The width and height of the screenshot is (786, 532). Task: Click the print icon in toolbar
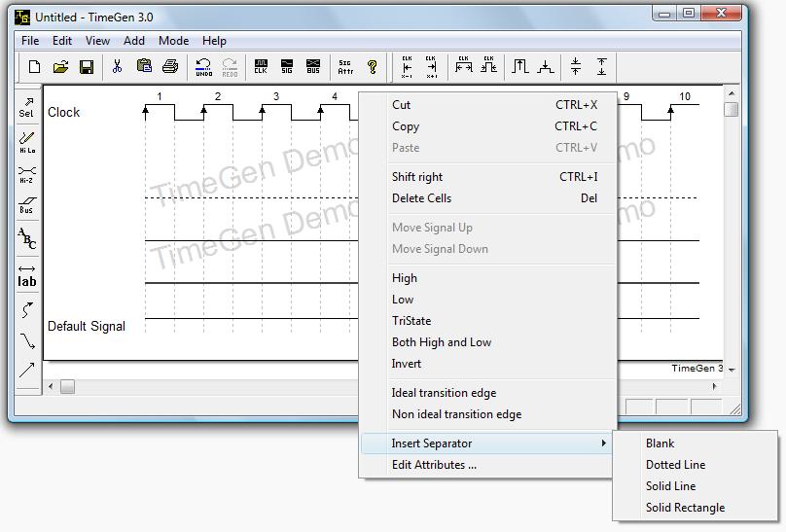pyautogui.click(x=170, y=67)
